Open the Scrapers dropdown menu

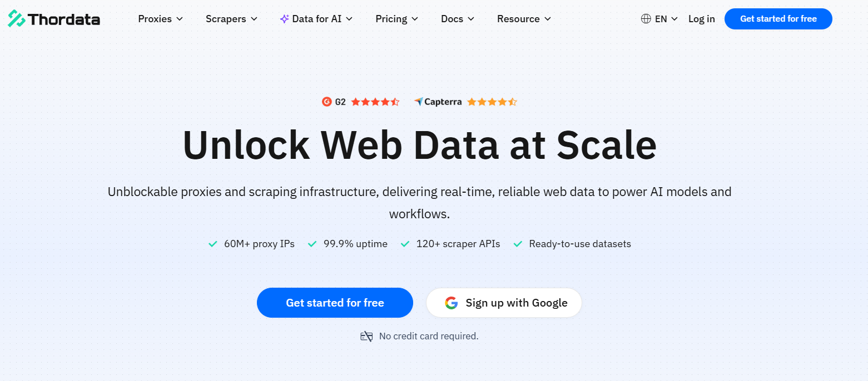231,19
